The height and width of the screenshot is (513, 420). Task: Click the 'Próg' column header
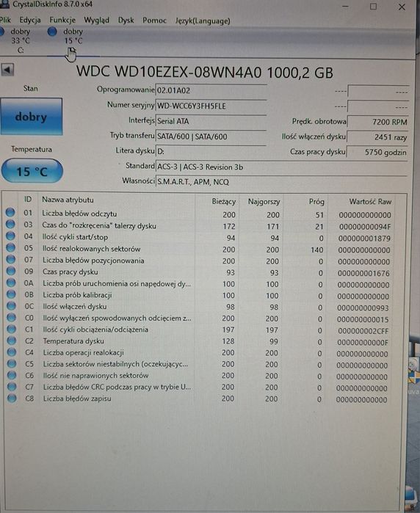click(x=316, y=201)
